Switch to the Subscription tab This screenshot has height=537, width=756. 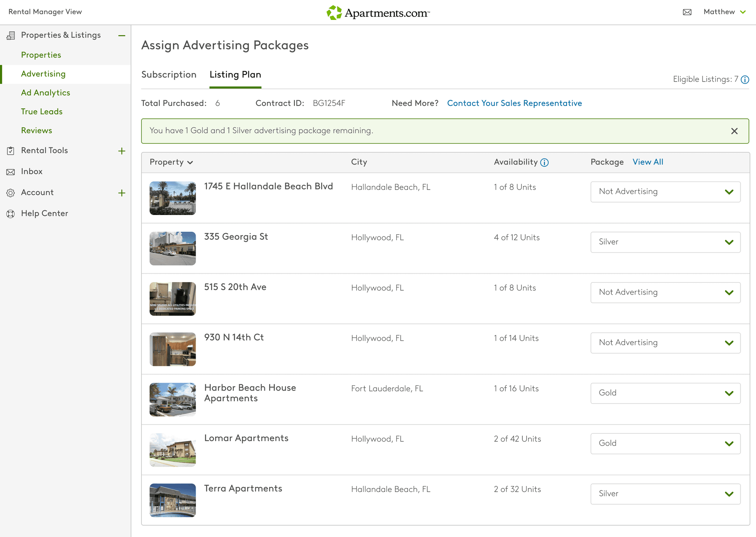pyautogui.click(x=169, y=75)
